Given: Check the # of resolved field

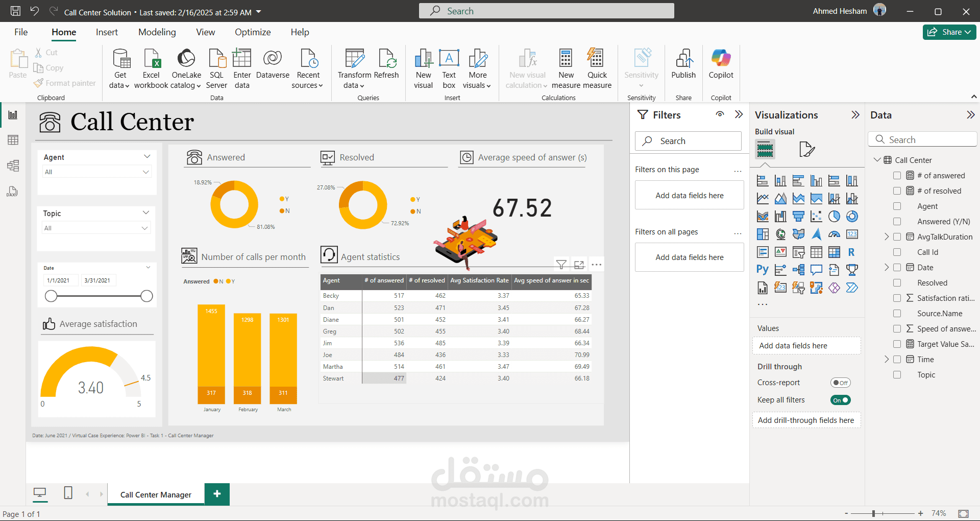Looking at the screenshot, I should 897,191.
